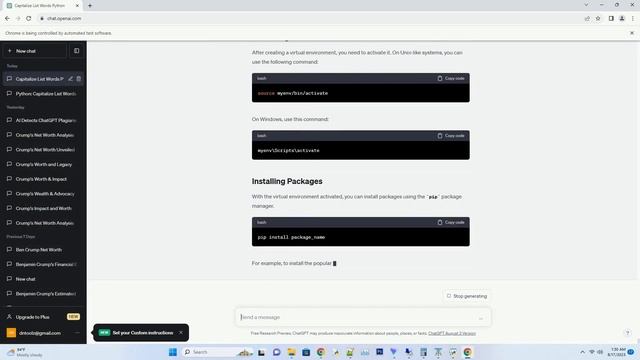Open the Benjamin Crump's Estimated chat

pos(43,294)
